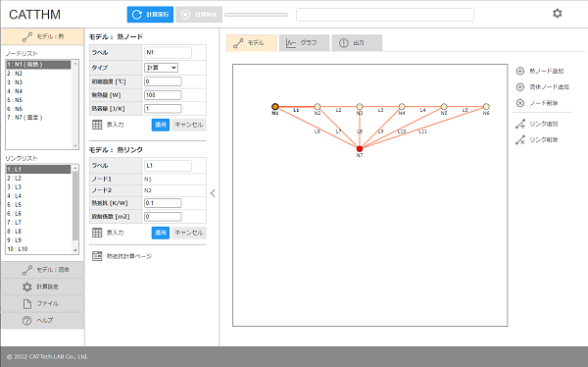Select '1 : N1' in the node list

(x=38, y=65)
